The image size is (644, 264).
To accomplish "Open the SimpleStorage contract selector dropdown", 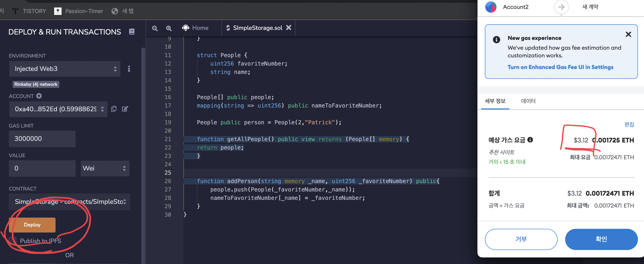I will (69, 201).
